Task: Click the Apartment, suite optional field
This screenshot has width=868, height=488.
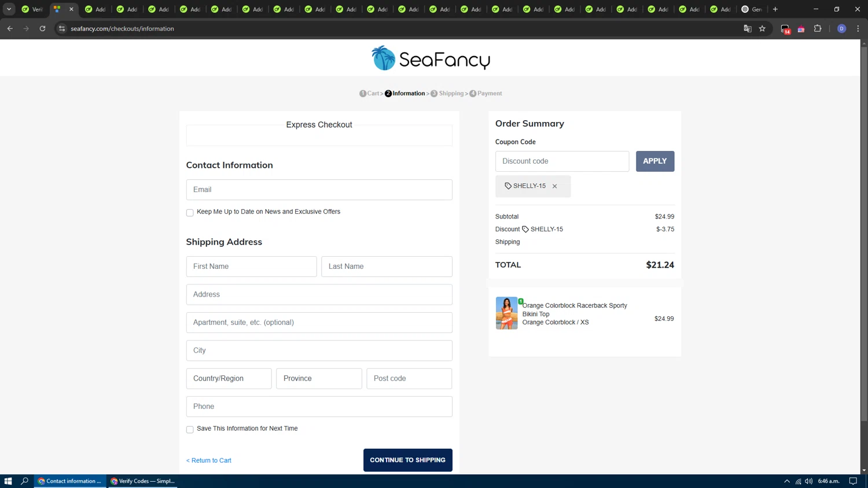Action: (319, 323)
